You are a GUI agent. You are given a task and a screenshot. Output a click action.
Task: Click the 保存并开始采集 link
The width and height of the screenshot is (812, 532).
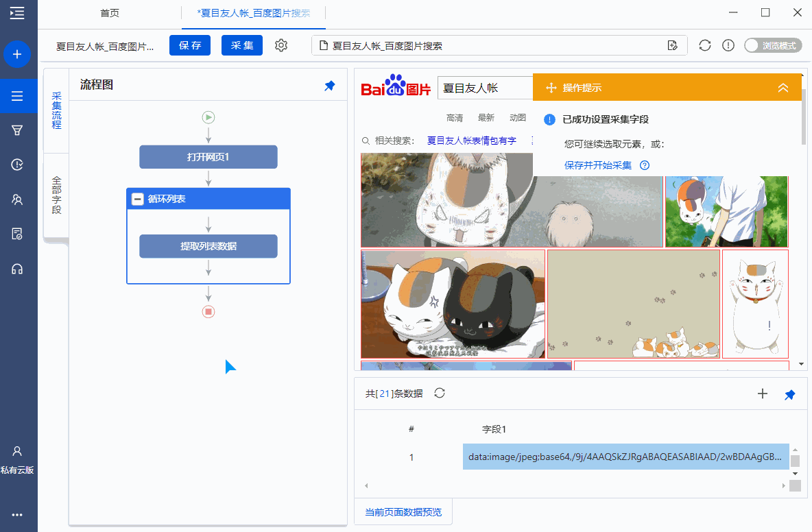tap(598, 165)
